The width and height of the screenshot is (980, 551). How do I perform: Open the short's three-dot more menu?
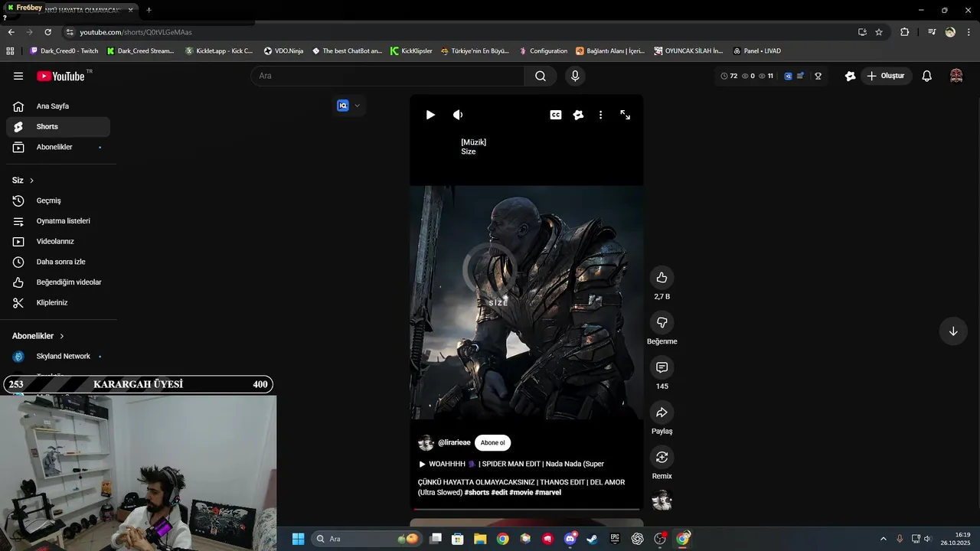coord(600,115)
